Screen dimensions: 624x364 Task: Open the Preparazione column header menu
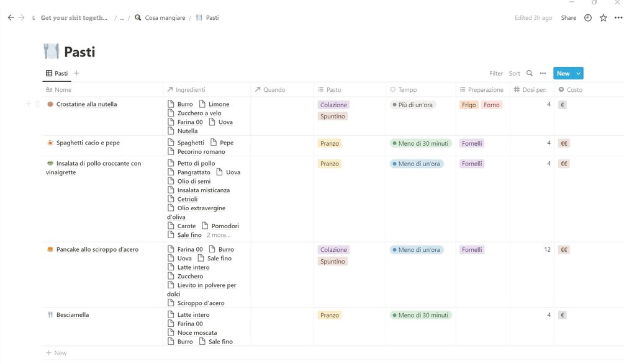pos(482,90)
